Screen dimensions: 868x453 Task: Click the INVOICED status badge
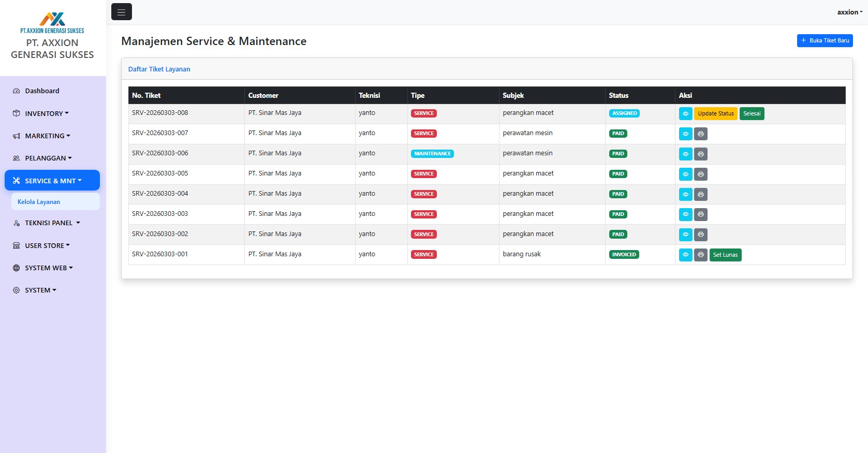(x=624, y=255)
